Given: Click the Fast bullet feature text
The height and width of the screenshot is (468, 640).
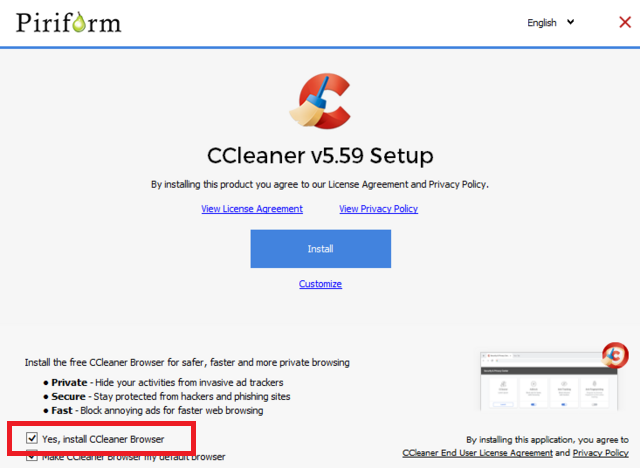Looking at the screenshot, I should [x=157, y=410].
